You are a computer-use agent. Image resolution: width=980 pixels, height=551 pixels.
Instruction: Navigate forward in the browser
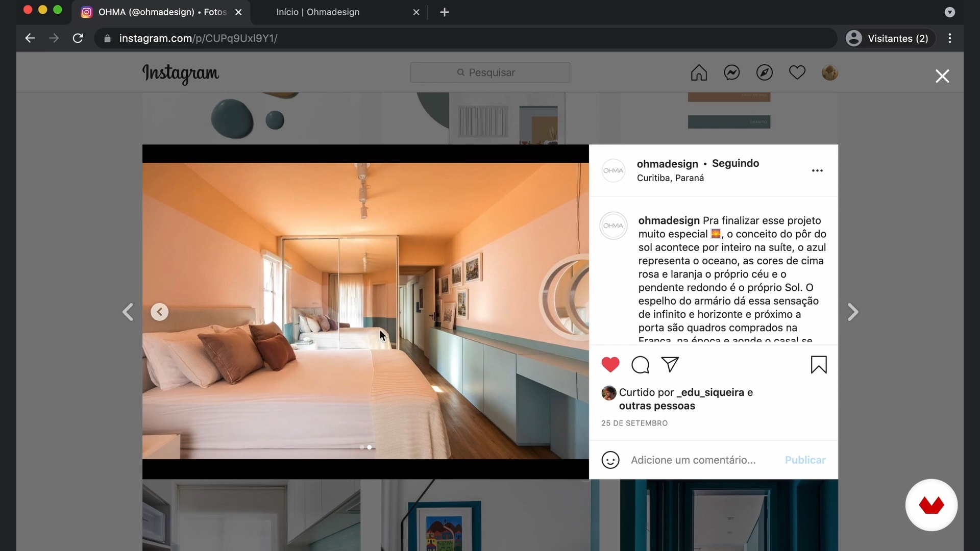[x=54, y=38]
